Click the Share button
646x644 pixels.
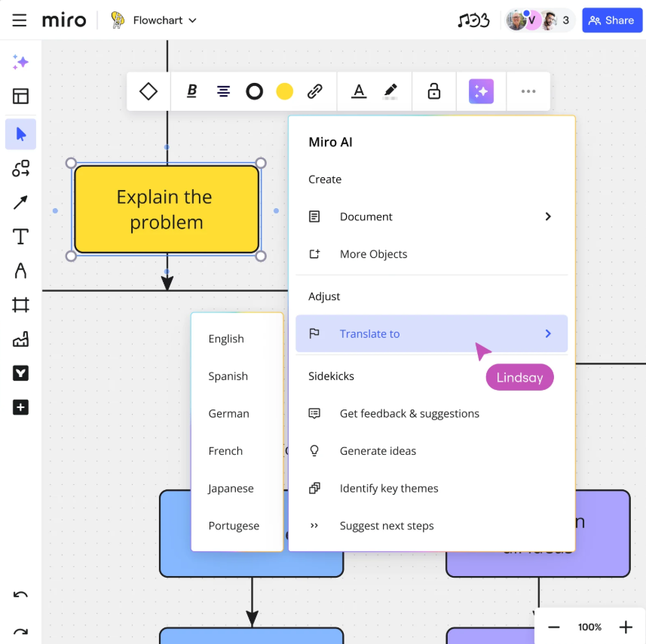pos(612,20)
